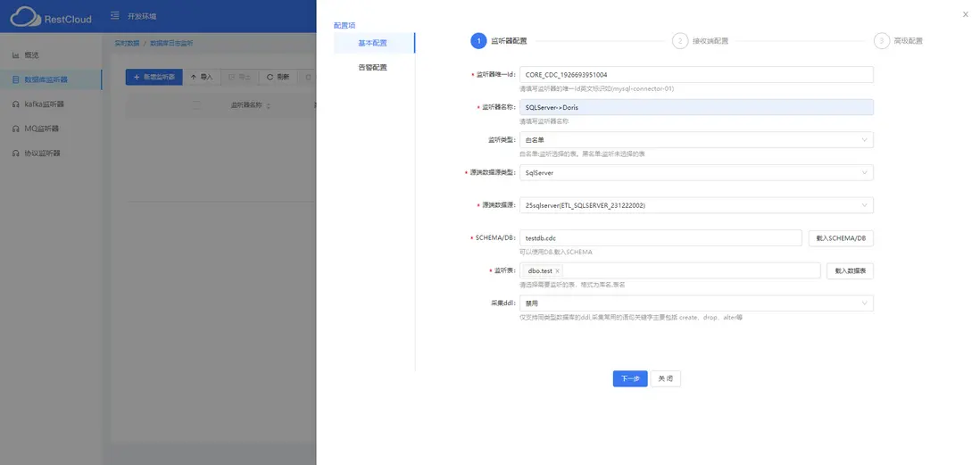This screenshot has width=980, height=465.
Task: Click the 载入SCHEMA/DB button
Action: pyautogui.click(x=841, y=238)
